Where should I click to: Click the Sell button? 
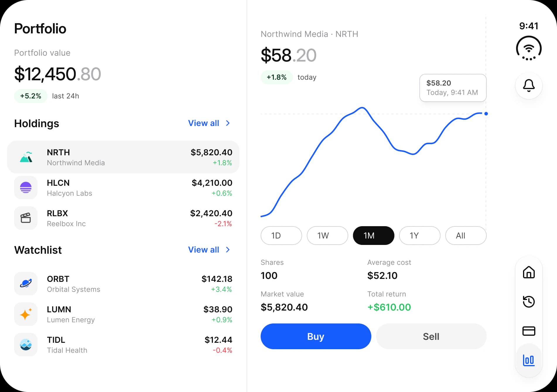click(x=431, y=336)
